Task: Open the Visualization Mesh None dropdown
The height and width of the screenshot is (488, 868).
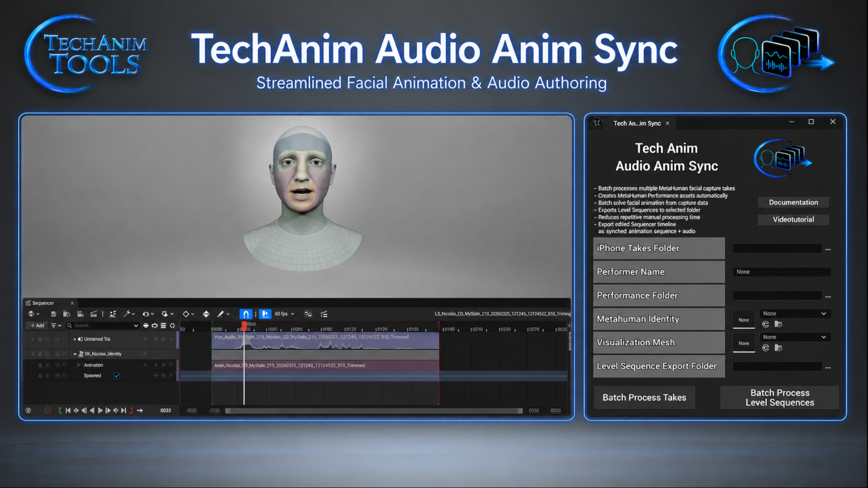Action: (x=795, y=337)
